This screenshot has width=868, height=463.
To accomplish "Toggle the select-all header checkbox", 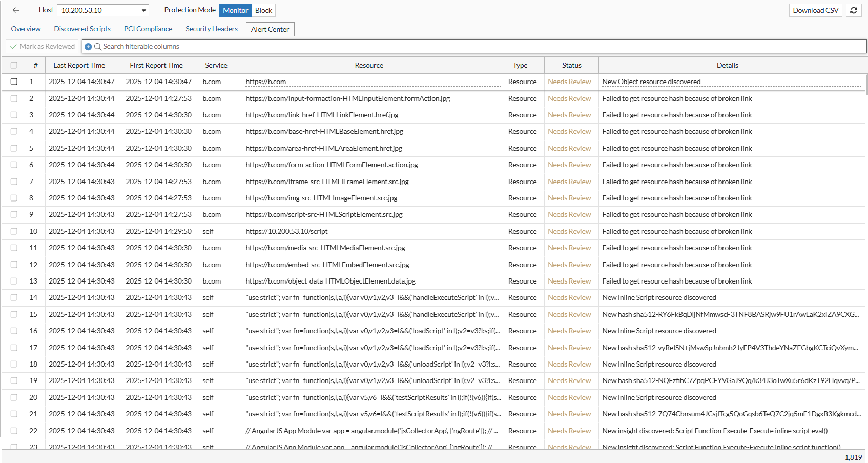I will 14,65.
